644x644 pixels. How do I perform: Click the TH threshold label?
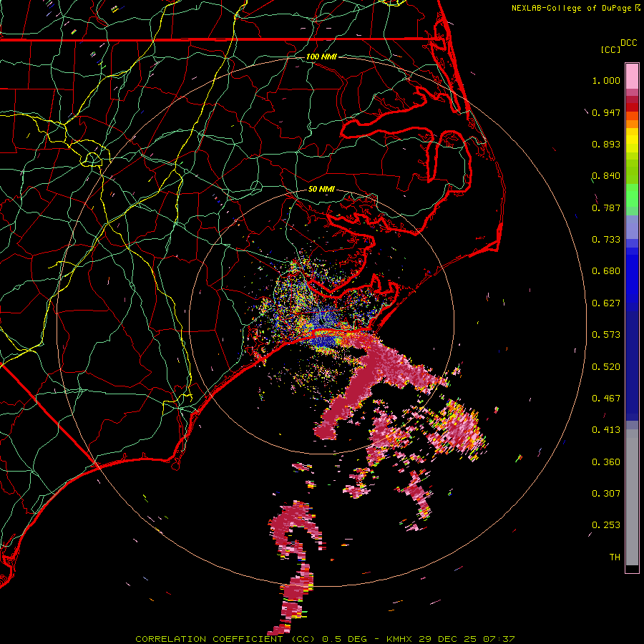click(615, 557)
